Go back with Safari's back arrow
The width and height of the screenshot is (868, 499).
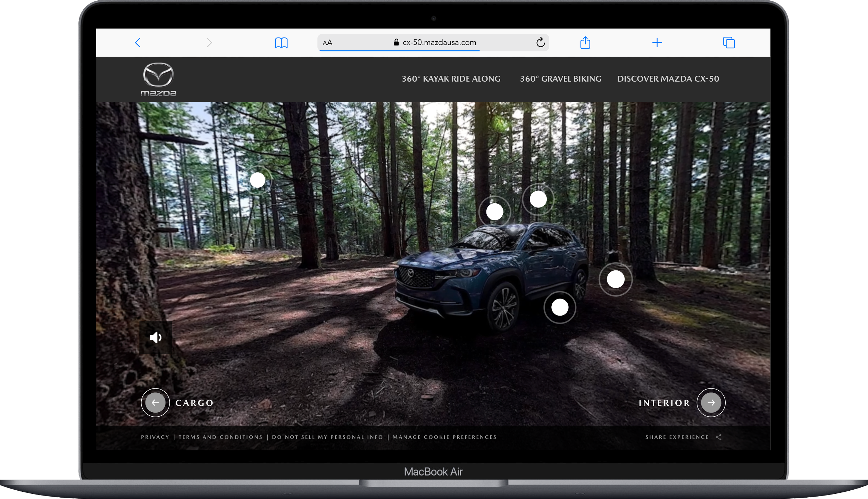coord(138,43)
